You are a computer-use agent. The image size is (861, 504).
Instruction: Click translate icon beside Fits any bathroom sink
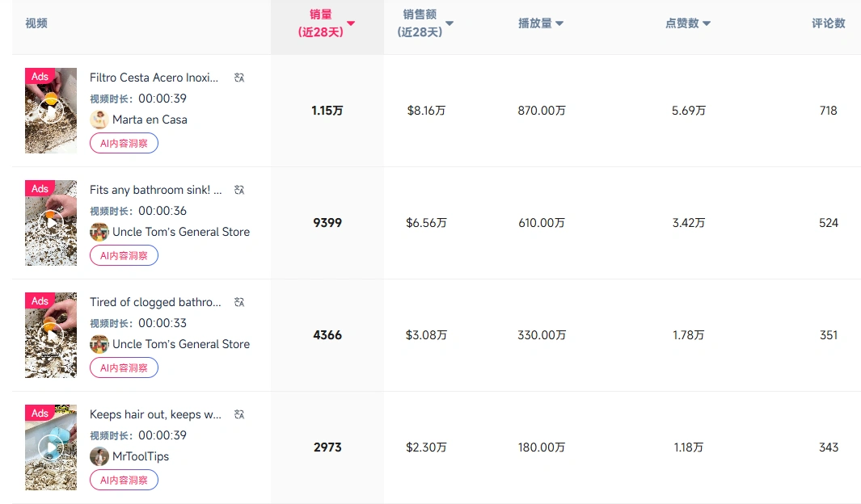coord(238,190)
